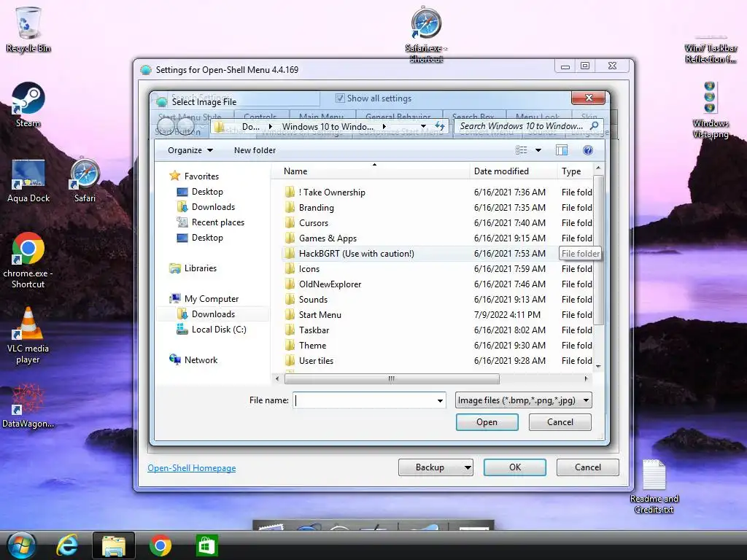Select the Readme and Credits.txt file
Screen dimensions: 747x560
654,486
